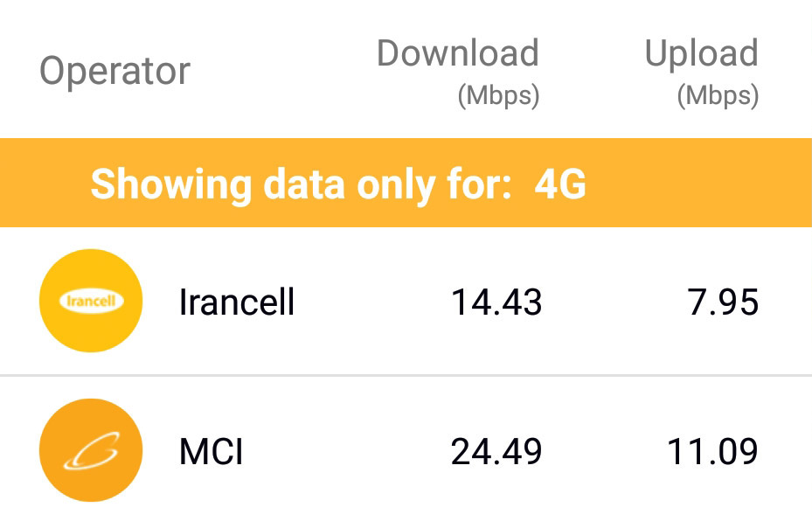
Task: Select the Irancell operator name
Action: coord(237,302)
